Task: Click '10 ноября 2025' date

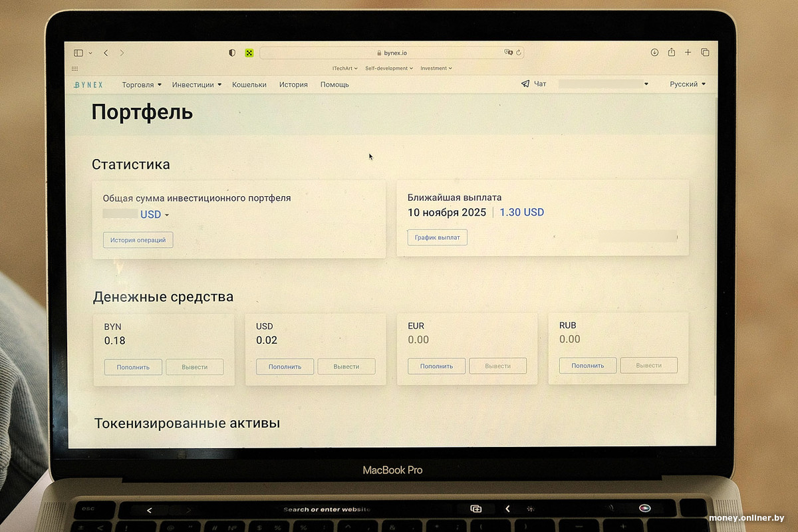Action: point(448,212)
